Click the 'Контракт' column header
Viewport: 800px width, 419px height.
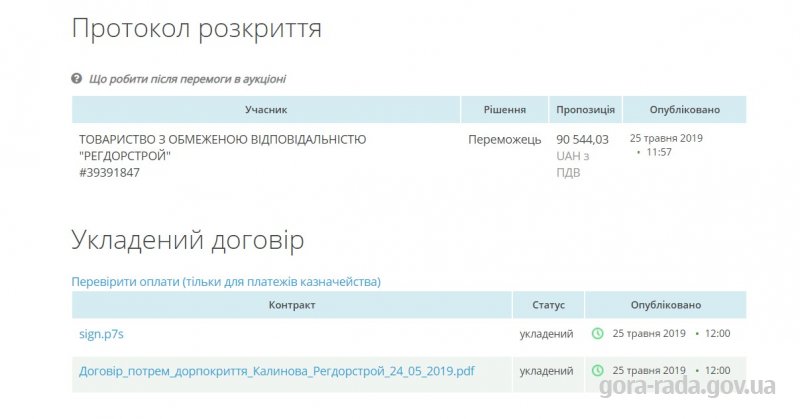pos(292,305)
